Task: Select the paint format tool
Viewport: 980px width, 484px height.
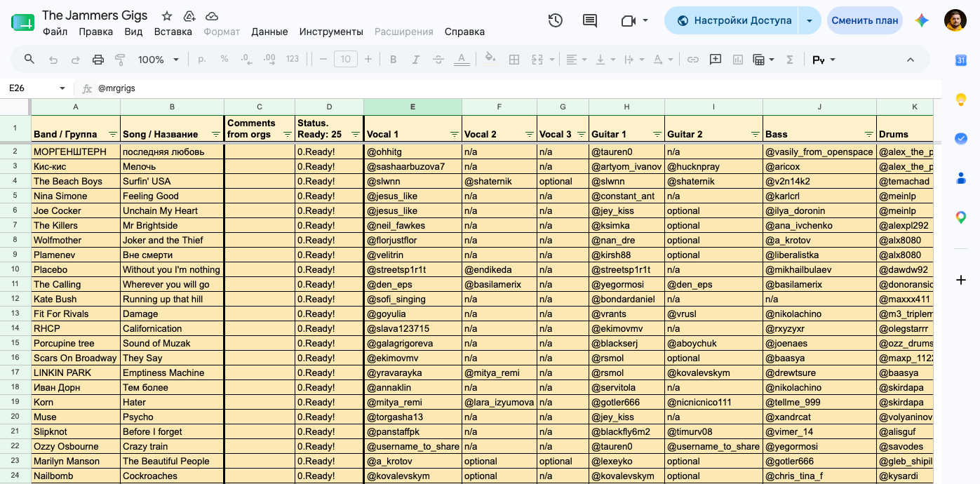Action: pos(120,60)
